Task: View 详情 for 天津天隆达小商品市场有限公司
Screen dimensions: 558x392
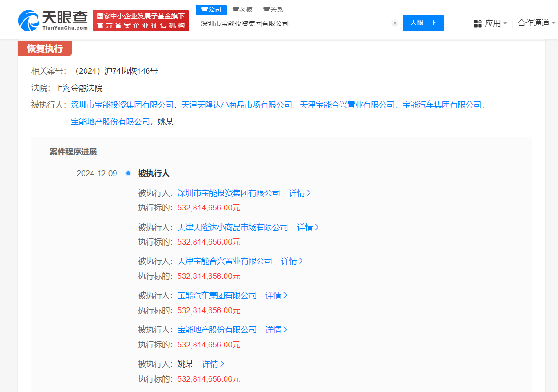Action: click(x=308, y=227)
